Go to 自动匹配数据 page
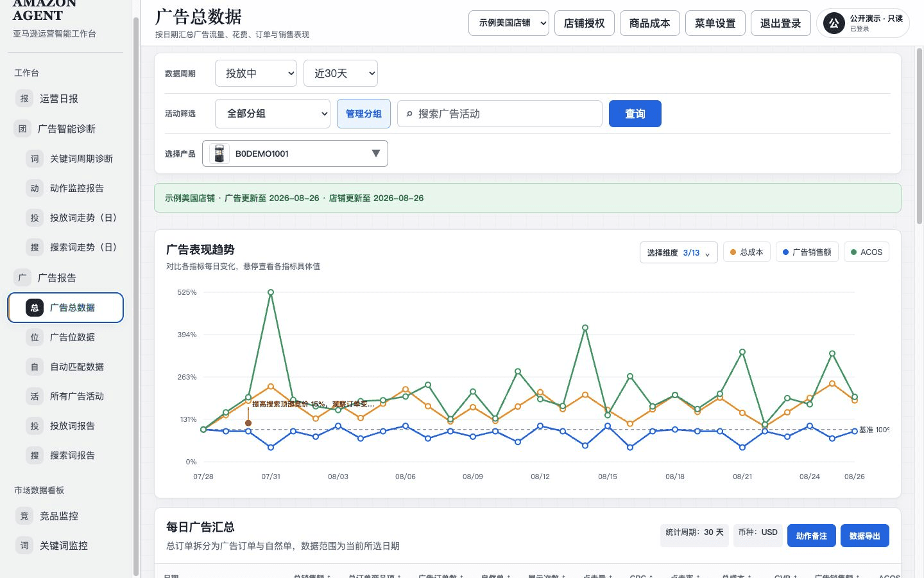 tap(65, 367)
